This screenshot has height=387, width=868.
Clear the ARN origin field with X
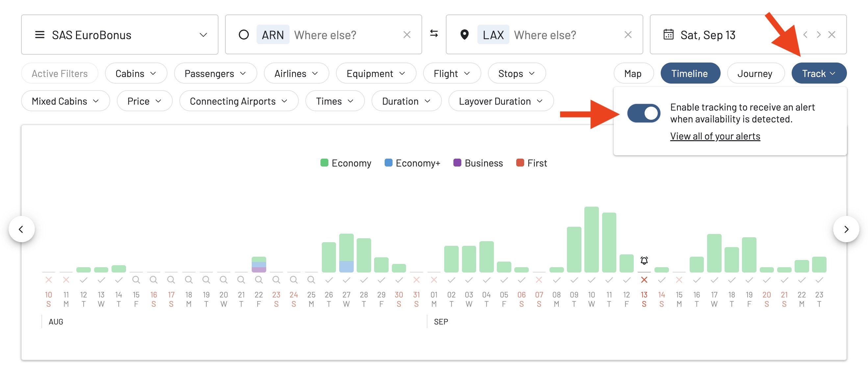pos(407,35)
